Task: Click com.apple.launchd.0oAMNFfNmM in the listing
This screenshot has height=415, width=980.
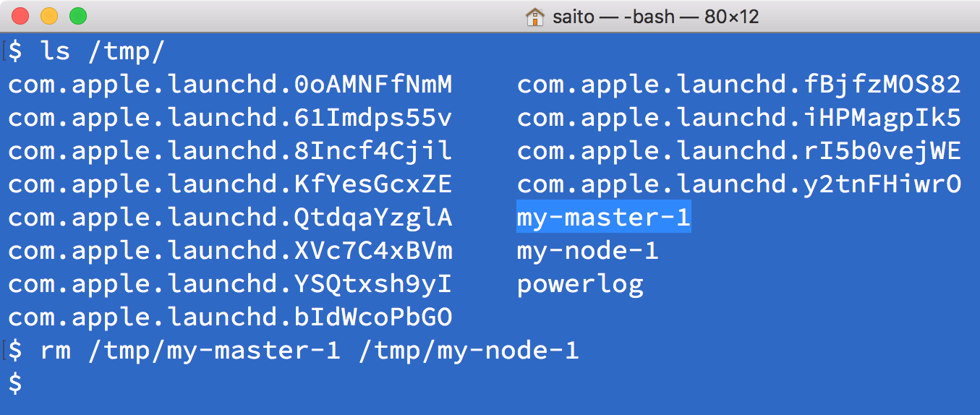Action: pos(230,85)
